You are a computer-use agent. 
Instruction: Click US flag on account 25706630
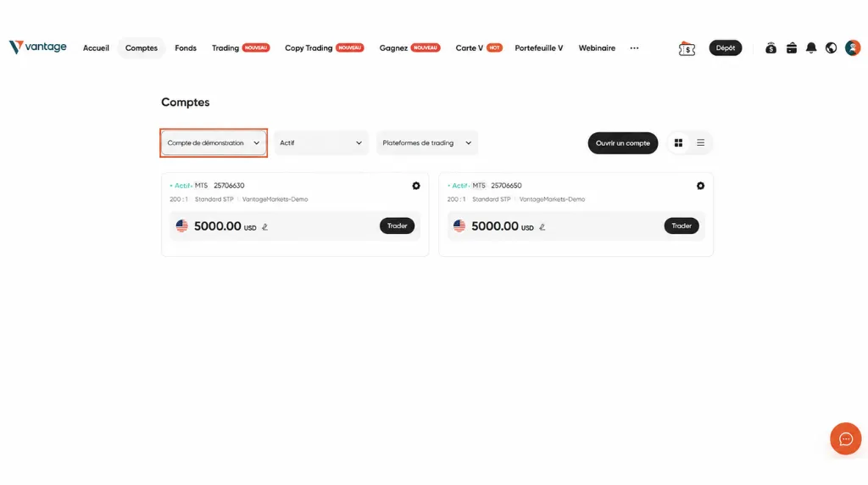(x=181, y=226)
